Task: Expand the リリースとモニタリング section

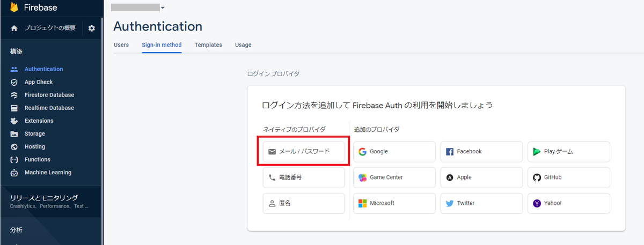Action: click(44, 198)
